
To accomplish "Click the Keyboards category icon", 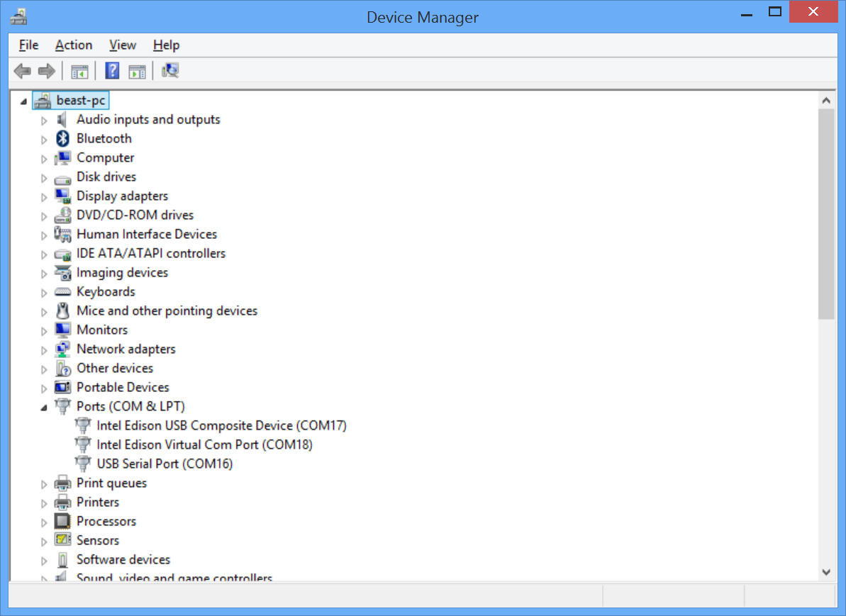I will tap(62, 292).
